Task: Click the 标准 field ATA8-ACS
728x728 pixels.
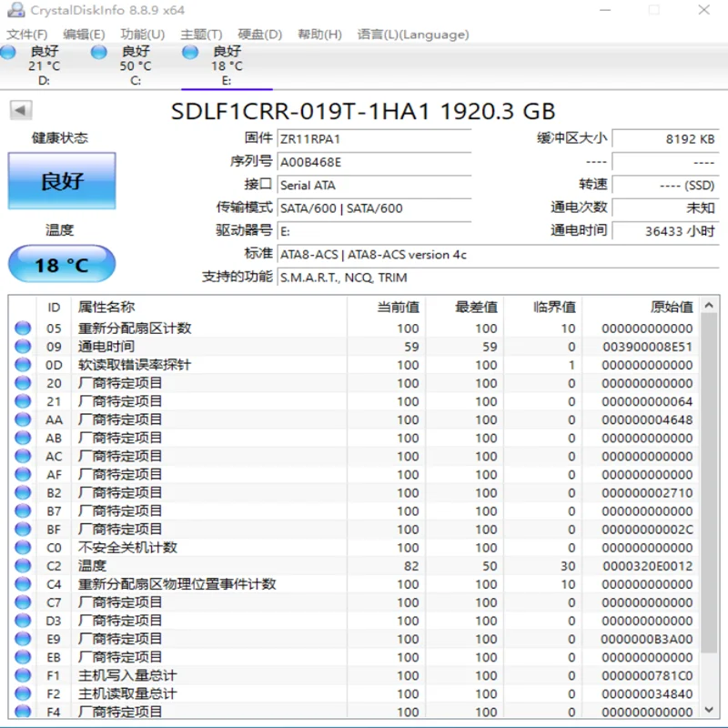Action: coord(498,255)
